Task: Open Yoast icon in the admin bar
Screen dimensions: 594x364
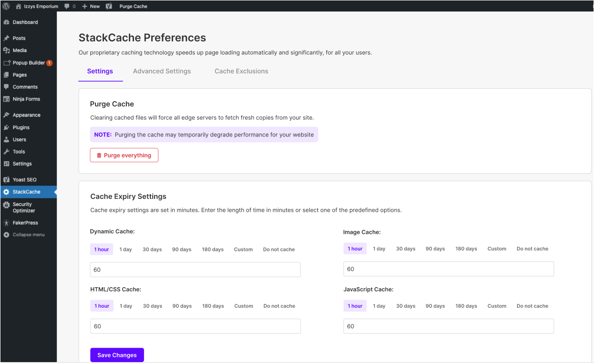Action: tap(109, 6)
